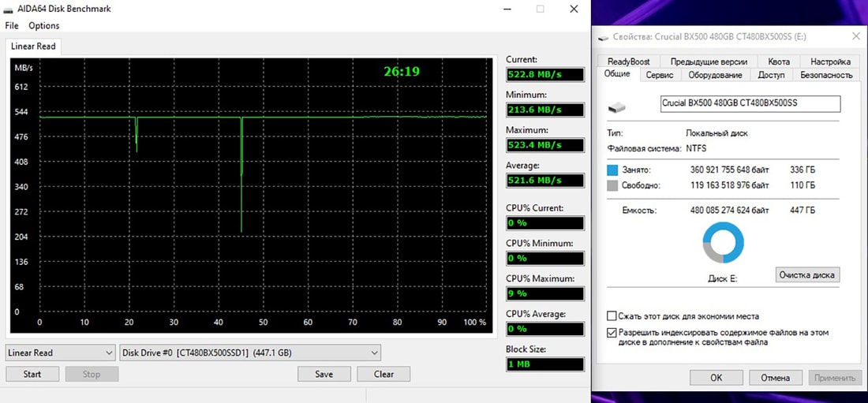Maximize the AIDA64 Disk Benchmark window
The image size is (868, 403).
tap(541, 9)
